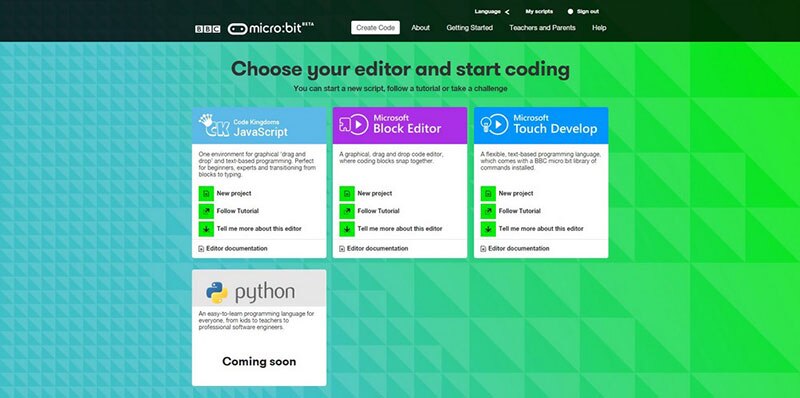Click down-arrow icon in Block Editor card
800x398 pixels.
tap(347, 229)
